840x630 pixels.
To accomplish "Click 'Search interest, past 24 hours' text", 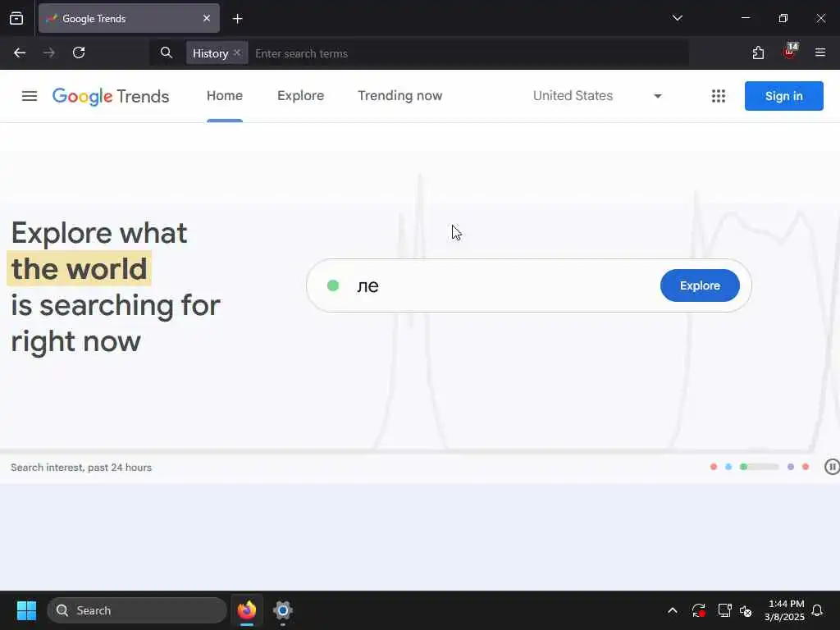I will coord(81,467).
